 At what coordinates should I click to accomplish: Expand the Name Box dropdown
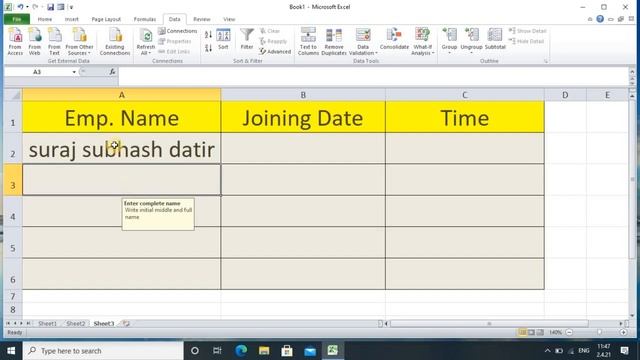[74, 72]
